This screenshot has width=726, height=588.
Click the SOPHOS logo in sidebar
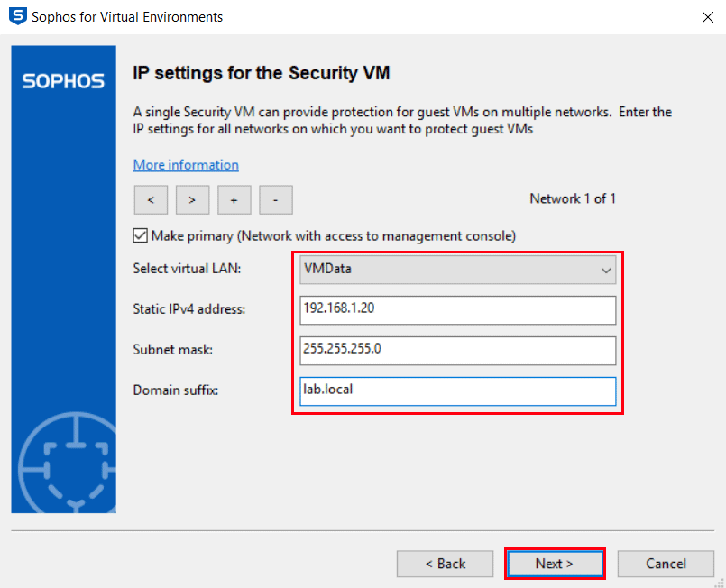[63, 81]
